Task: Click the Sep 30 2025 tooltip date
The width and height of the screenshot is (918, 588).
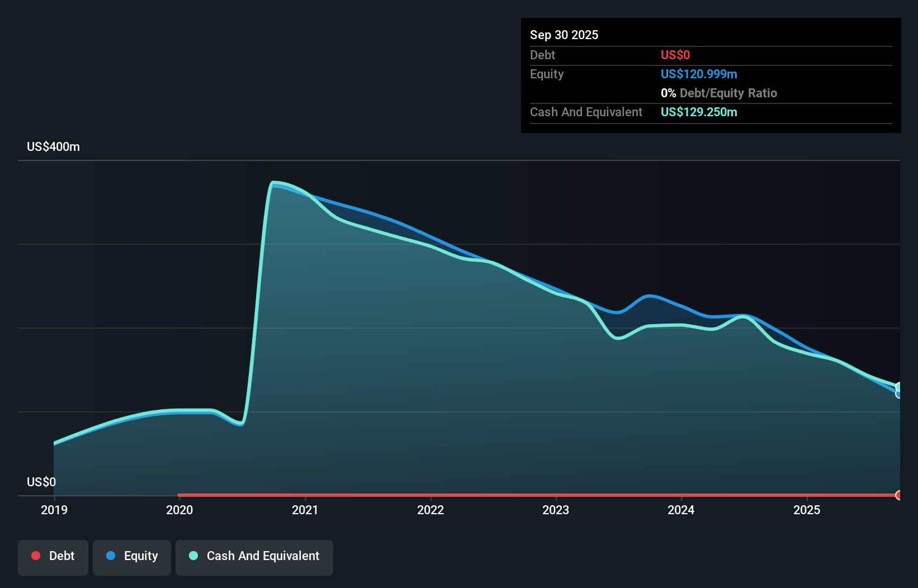Action: (564, 35)
